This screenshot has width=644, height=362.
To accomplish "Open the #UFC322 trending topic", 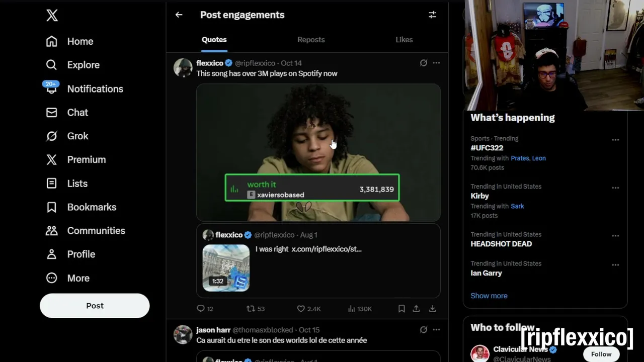I will pyautogui.click(x=487, y=148).
